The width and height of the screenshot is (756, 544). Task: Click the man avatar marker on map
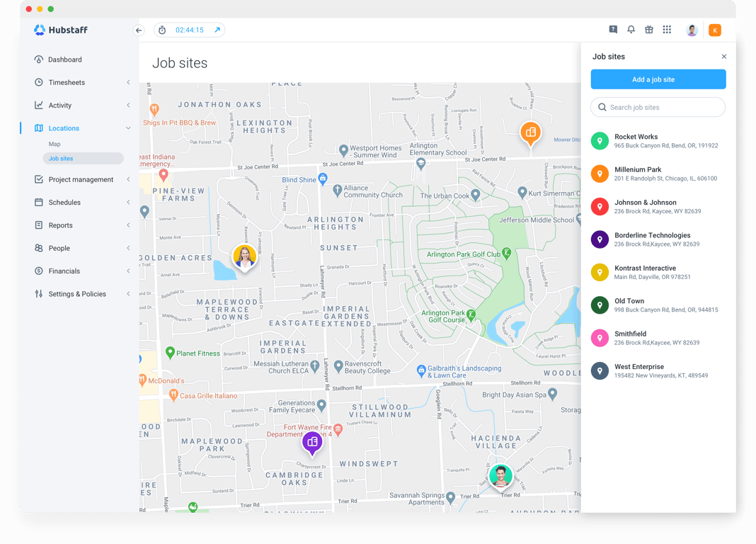(x=500, y=476)
